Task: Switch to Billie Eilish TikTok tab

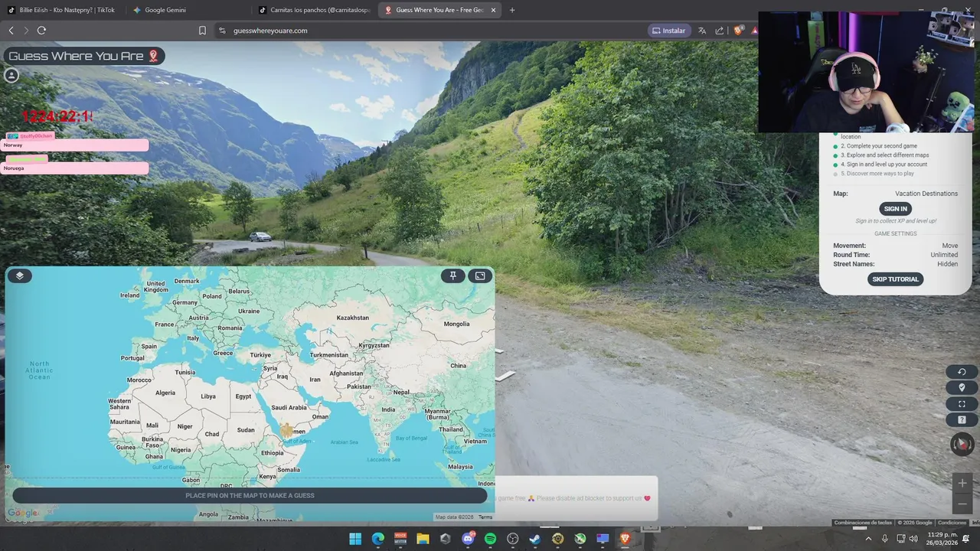Action: 61,10
